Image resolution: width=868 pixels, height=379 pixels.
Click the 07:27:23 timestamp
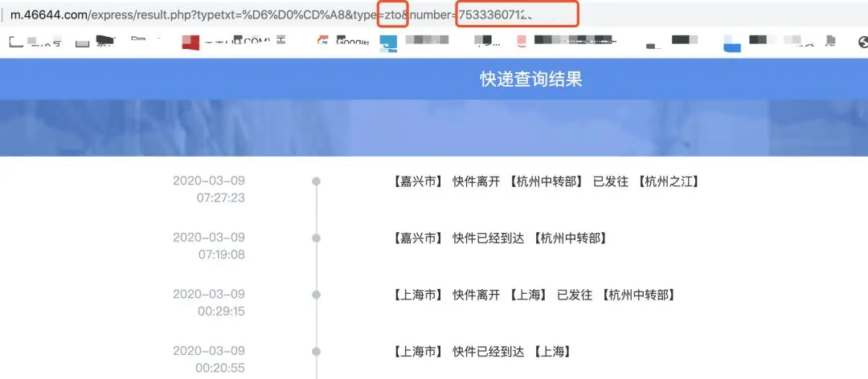pos(221,198)
